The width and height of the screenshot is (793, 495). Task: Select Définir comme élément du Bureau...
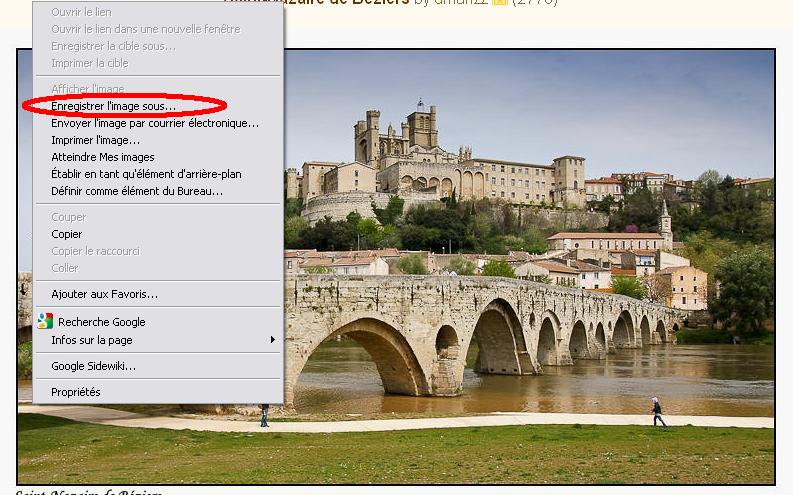(x=137, y=191)
